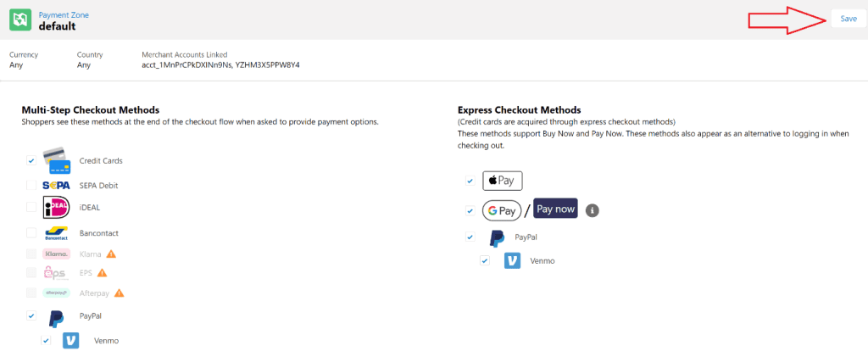Tick the Bancontact checkbox
Screen dimensions: 868x357
tap(31, 232)
